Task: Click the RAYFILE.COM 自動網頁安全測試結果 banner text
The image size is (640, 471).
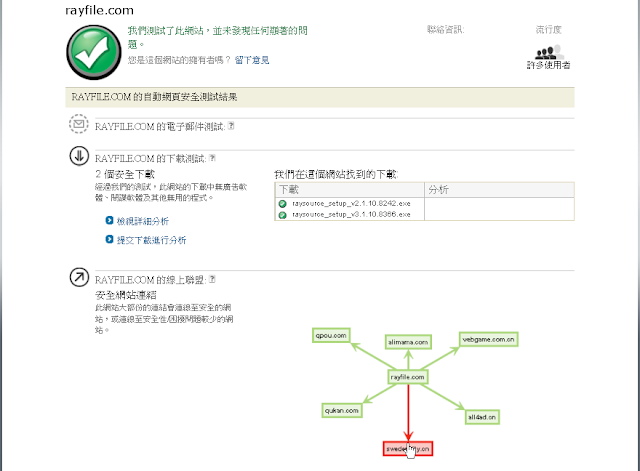Action: 154,97
